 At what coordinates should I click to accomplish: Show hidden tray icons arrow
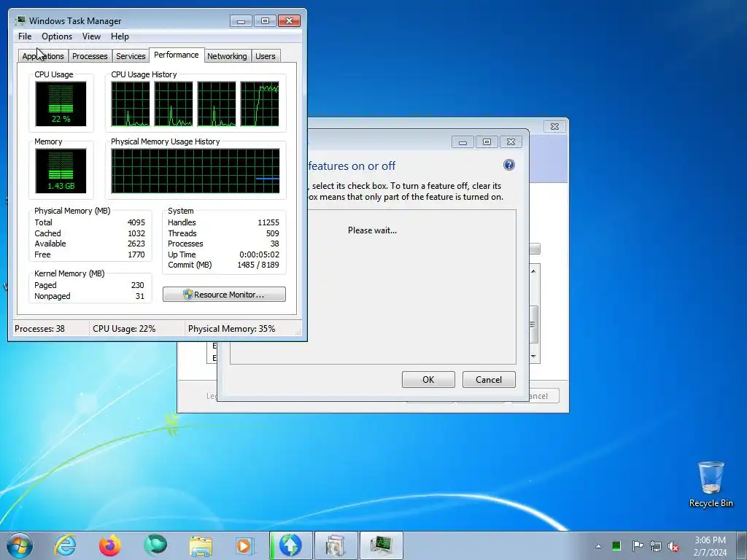(598, 546)
